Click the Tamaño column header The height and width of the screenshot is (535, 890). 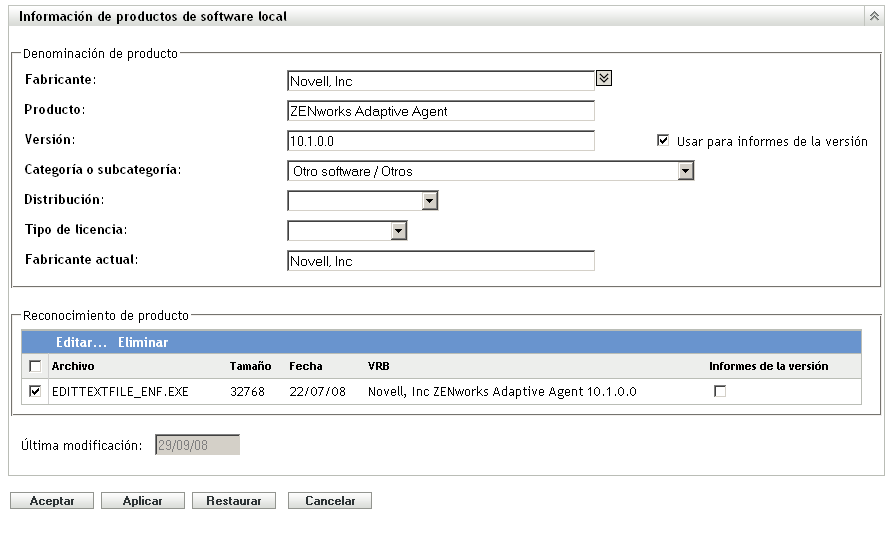tap(250, 366)
